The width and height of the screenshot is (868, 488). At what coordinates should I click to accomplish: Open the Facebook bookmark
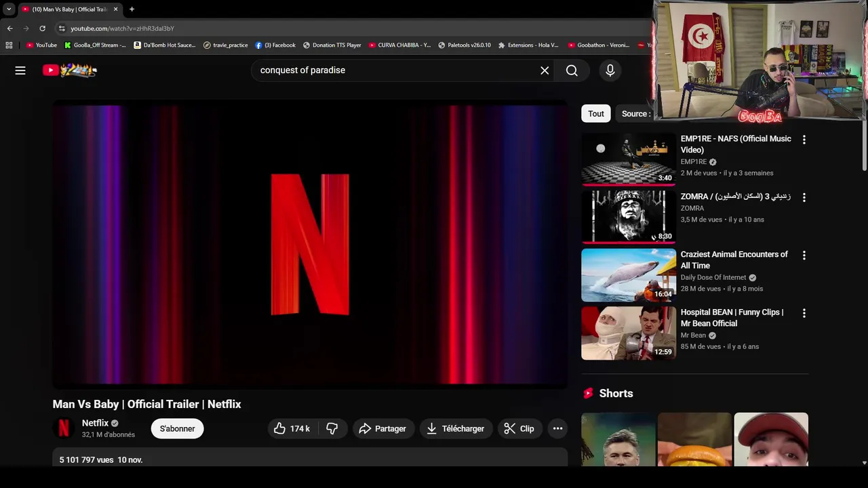click(275, 45)
